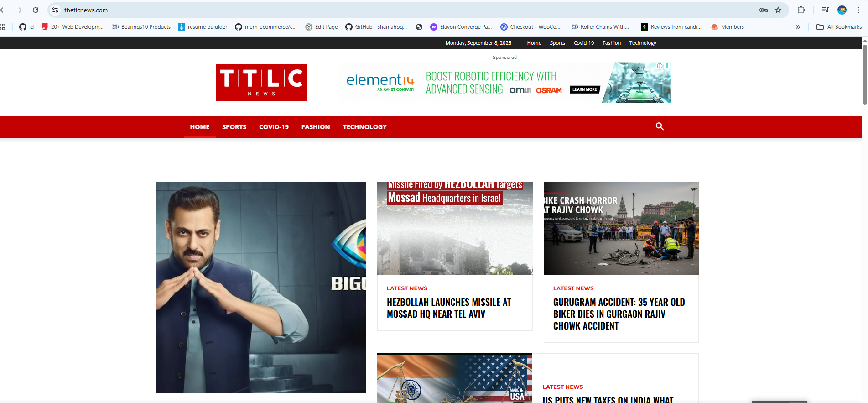Open the 'Roller Chains With...' bookmark

click(600, 27)
